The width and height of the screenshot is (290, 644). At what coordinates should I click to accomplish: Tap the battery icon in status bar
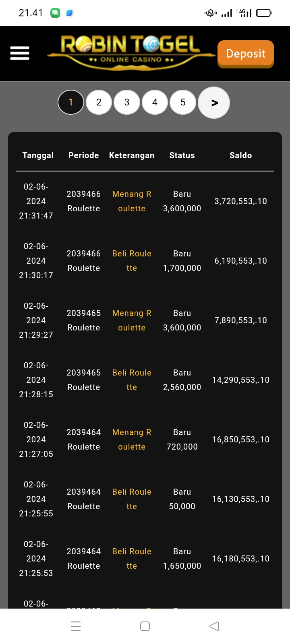[x=264, y=13]
